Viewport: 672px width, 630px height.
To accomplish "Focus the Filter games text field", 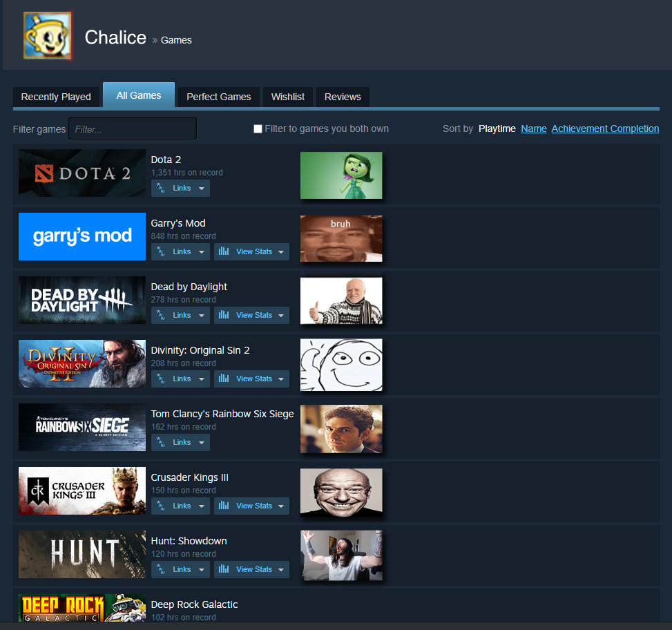I will [x=133, y=128].
